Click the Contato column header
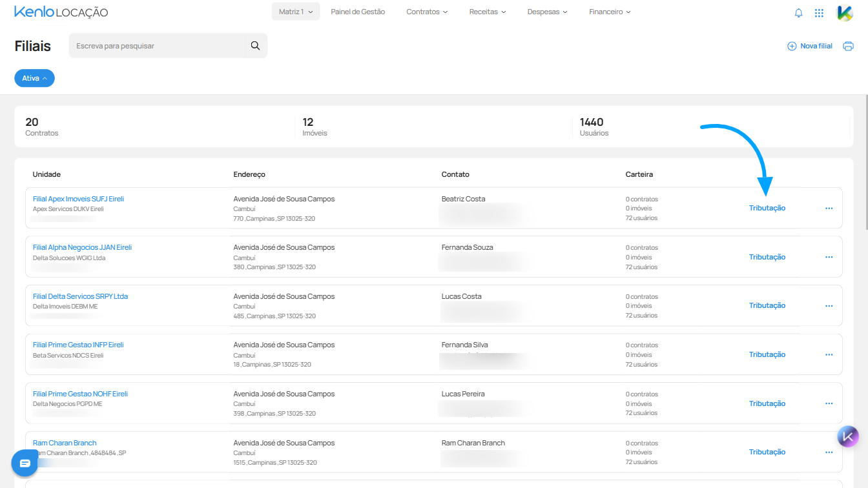868x488 pixels. (455, 174)
